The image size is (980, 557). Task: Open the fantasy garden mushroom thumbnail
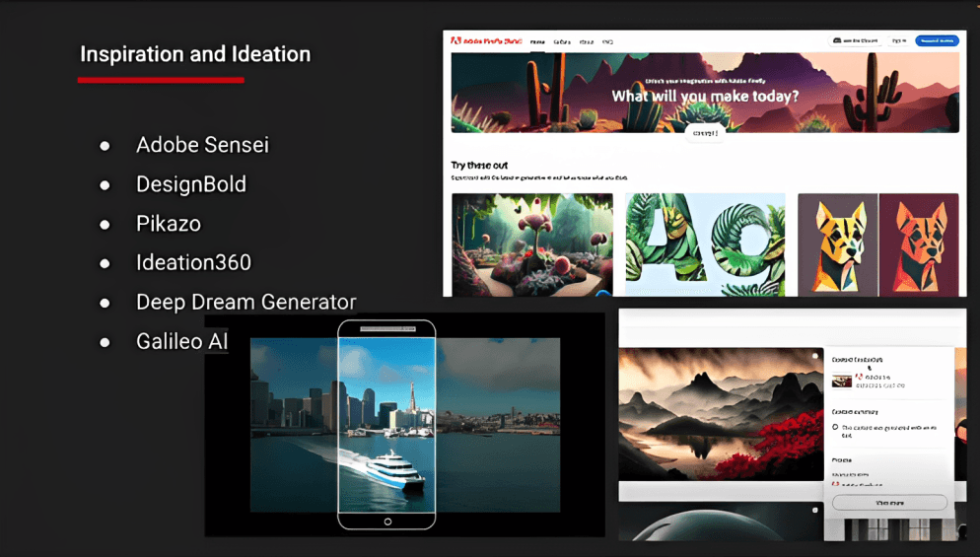(x=532, y=244)
